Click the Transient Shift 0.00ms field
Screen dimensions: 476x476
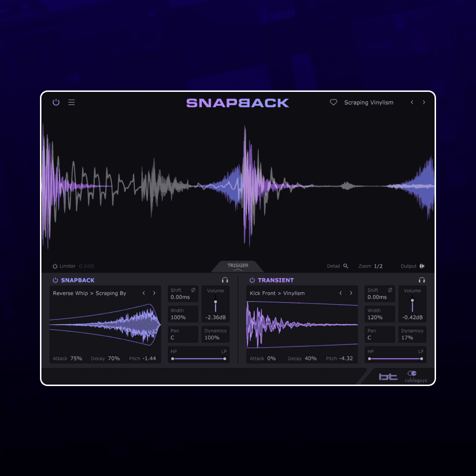pos(379,294)
